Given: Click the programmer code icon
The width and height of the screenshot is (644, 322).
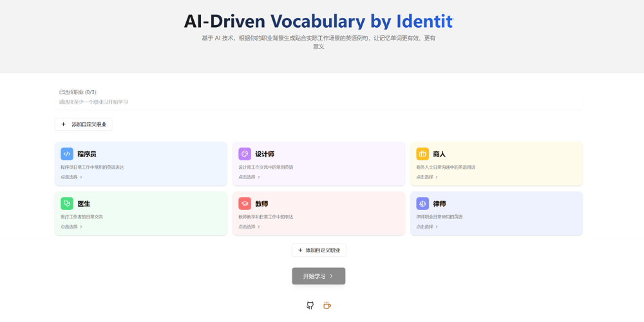Looking at the screenshot, I should click(x=67, y=154).
